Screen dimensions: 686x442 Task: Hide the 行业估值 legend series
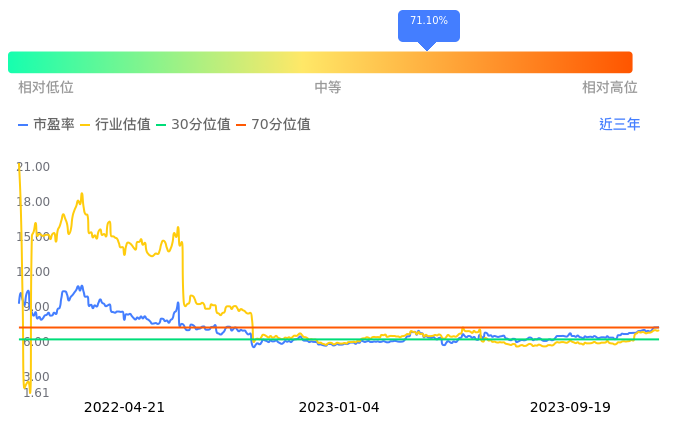[115, 125]
